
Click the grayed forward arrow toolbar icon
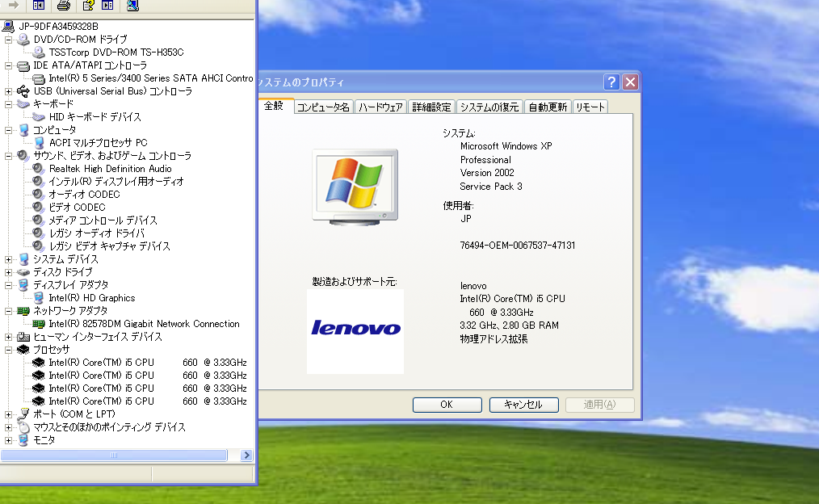click(14, 5)
